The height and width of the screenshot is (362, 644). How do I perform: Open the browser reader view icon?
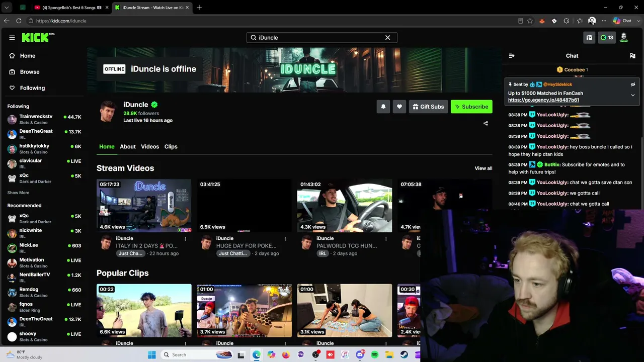520,21
